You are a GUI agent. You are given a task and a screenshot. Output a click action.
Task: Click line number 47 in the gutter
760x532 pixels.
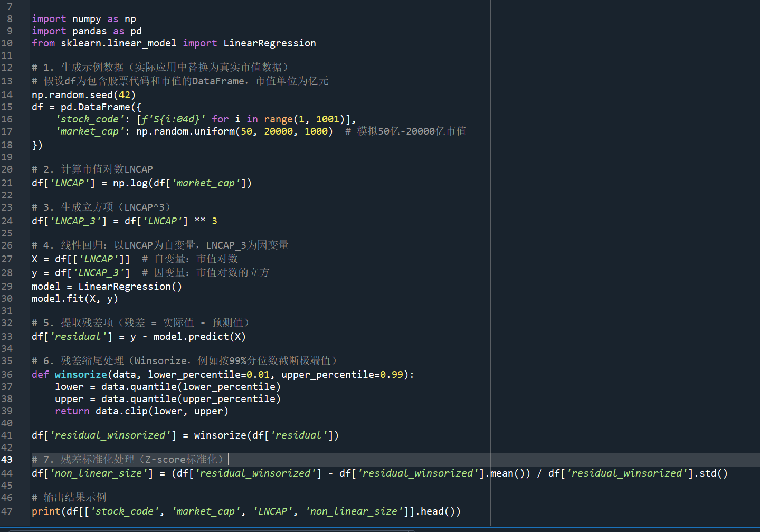pos(7,511)
